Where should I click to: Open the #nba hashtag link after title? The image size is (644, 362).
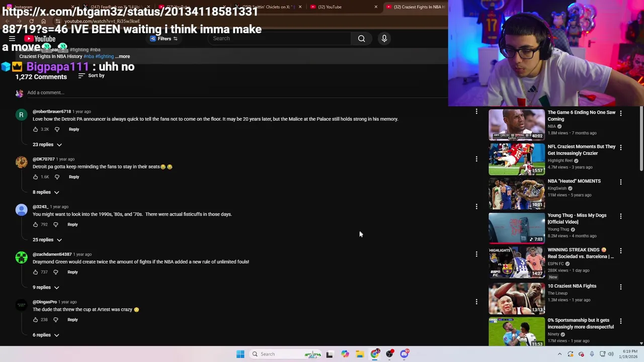pos(89,56)
